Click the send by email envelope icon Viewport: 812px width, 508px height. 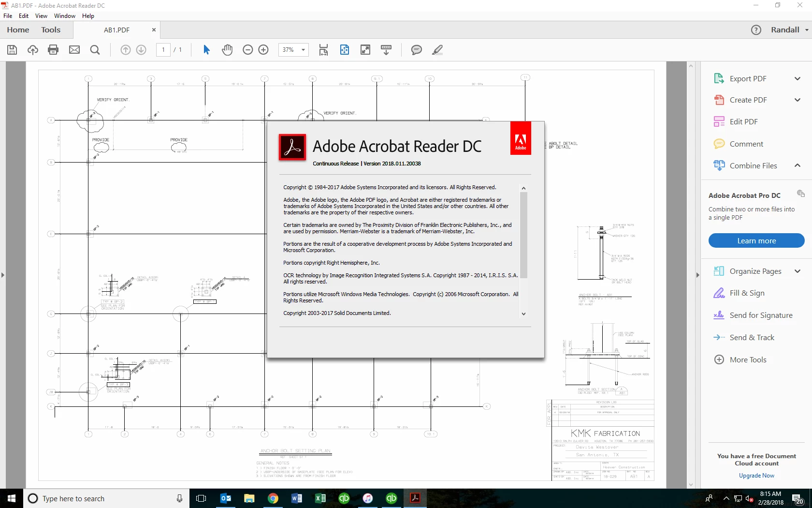(74, 50)
